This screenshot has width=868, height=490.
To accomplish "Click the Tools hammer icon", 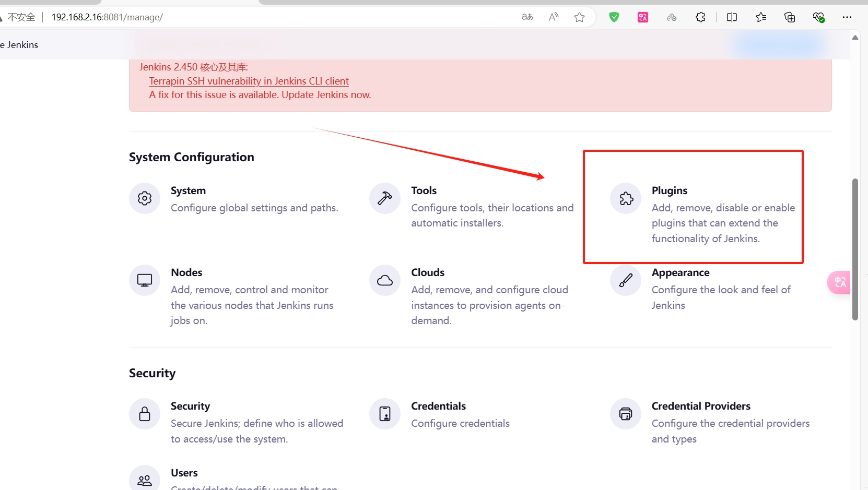I will coord(385,198).
